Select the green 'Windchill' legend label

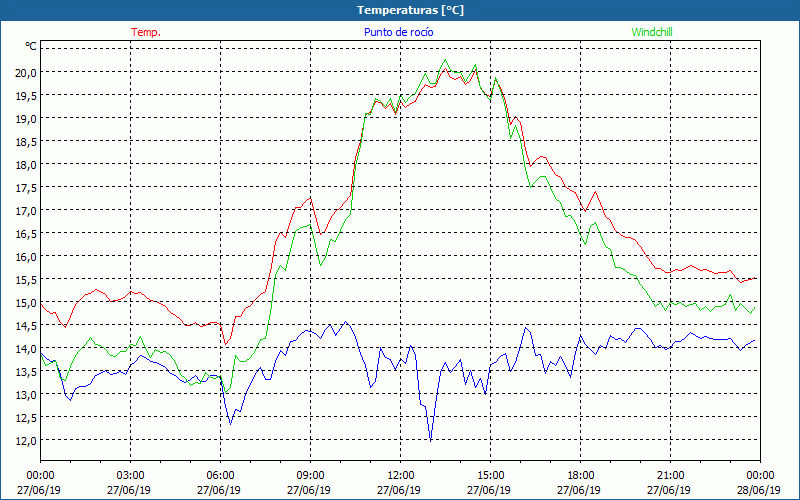652,32
